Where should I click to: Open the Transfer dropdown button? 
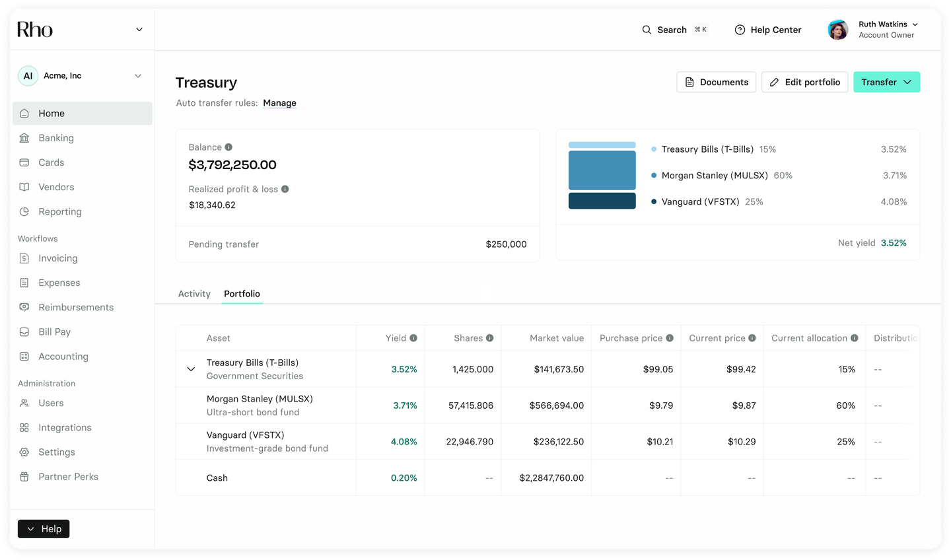(x=886, y=82)
